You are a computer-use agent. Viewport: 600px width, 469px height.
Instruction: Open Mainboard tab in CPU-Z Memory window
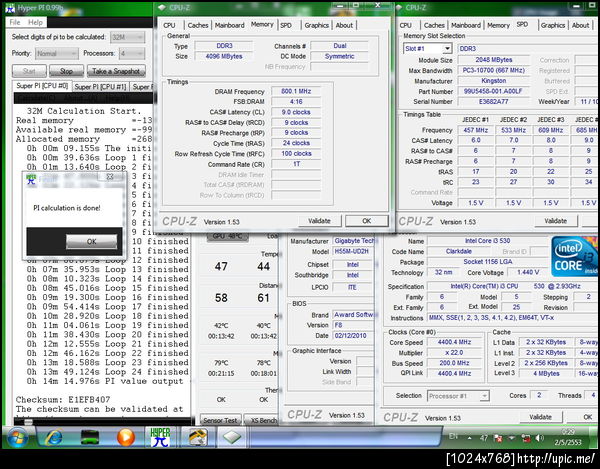coord(230,25)
